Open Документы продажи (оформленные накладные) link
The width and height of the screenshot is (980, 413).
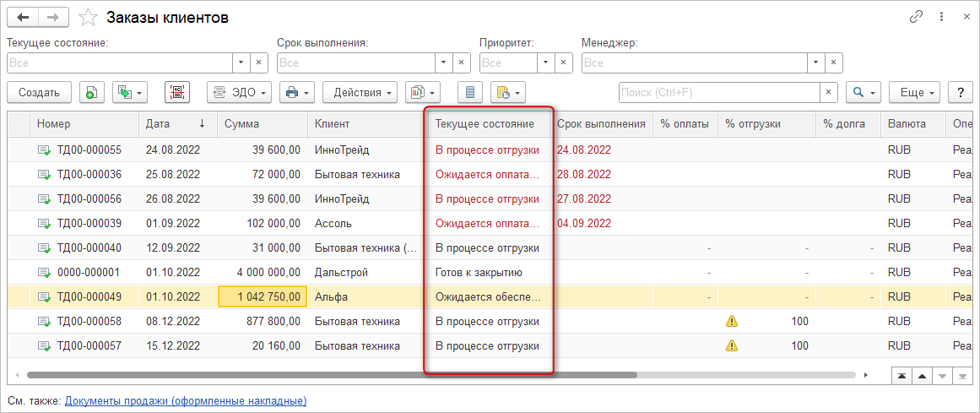pyautogui.click(x=186, y=399)
